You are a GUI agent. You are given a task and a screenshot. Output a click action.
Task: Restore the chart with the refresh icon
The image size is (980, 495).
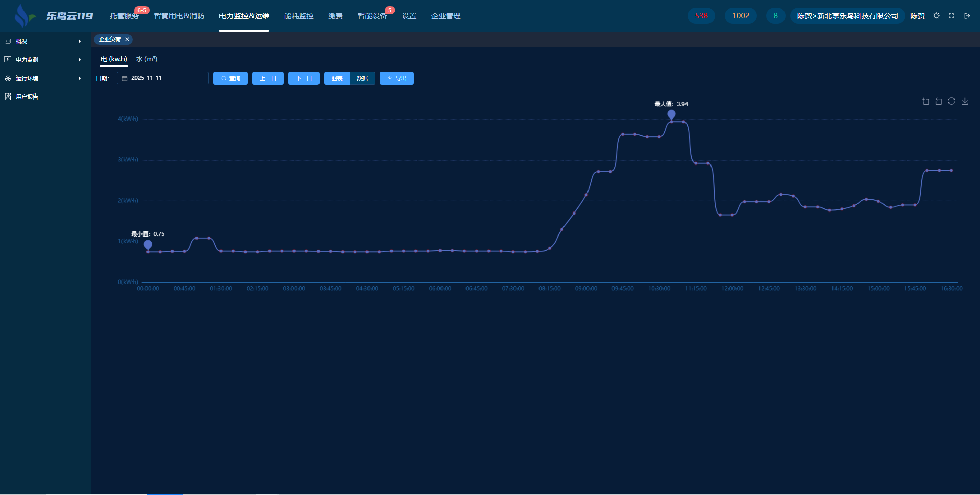pyautogui.click(x=952, y=101)
